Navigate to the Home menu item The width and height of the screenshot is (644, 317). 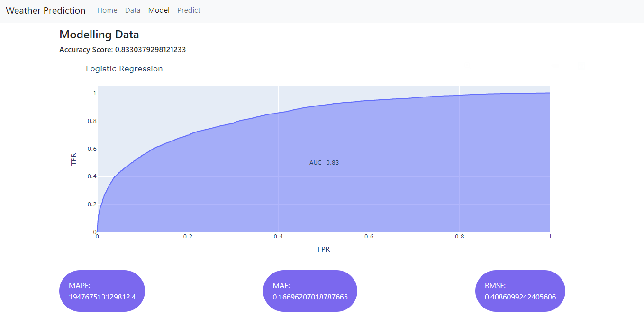pyautogui.click(x=107, y=10)
